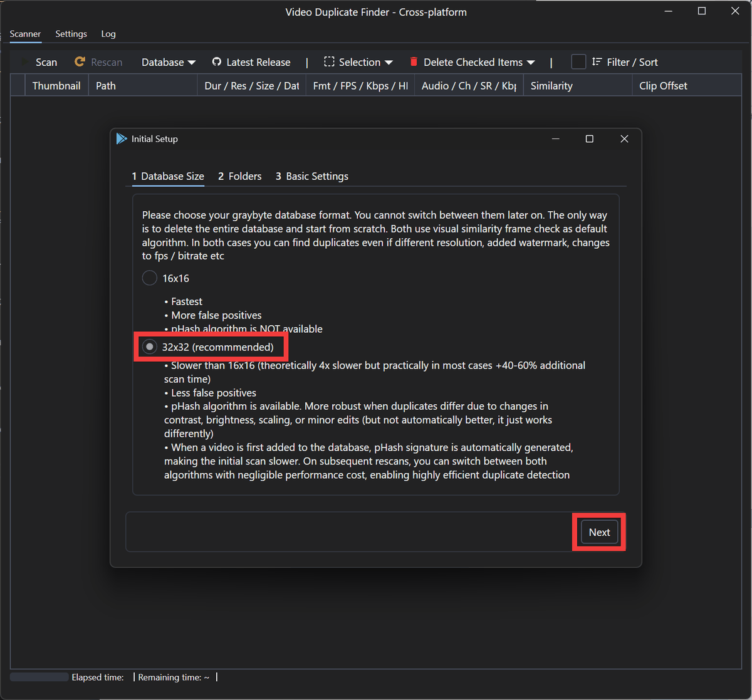Click the dashed Selection box icon
The height and width of the screenshot is (700, 752).
pyautogui.click(x=329, y=62)
